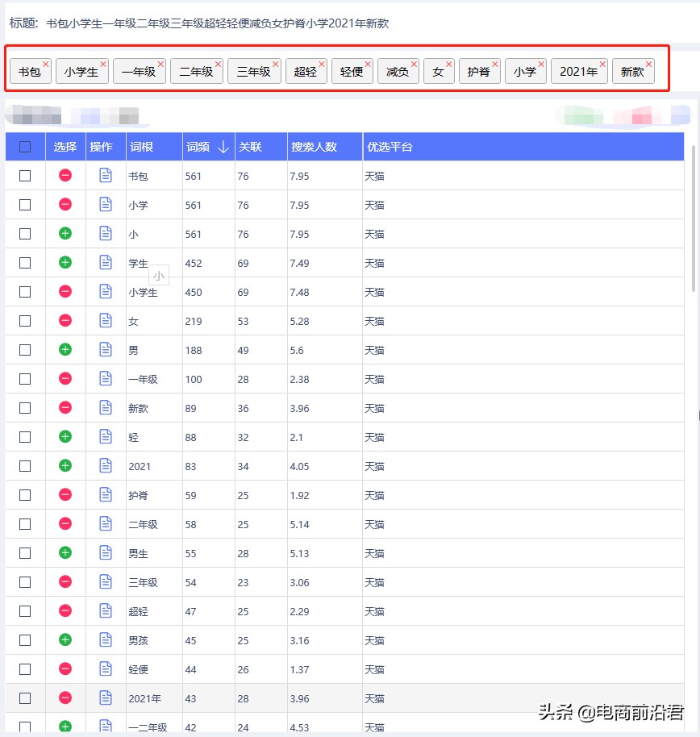Click the vertical scrollbar of the table
Image resolution: width=700 pixels, height=737 pixels.
694,219
